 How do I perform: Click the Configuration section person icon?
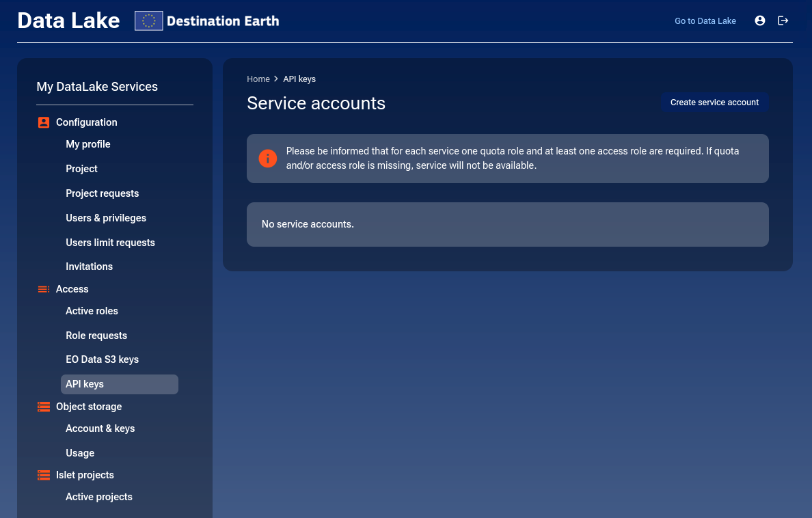pos(43,122)
